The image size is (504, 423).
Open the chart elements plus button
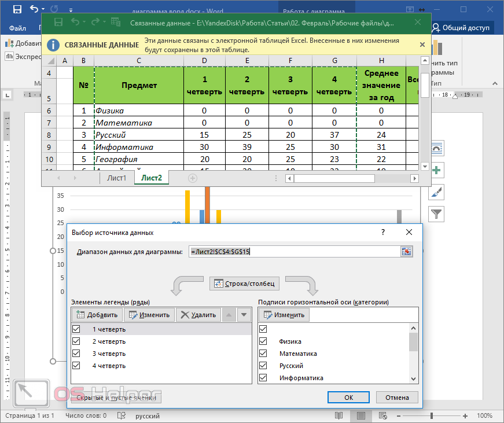436,170
